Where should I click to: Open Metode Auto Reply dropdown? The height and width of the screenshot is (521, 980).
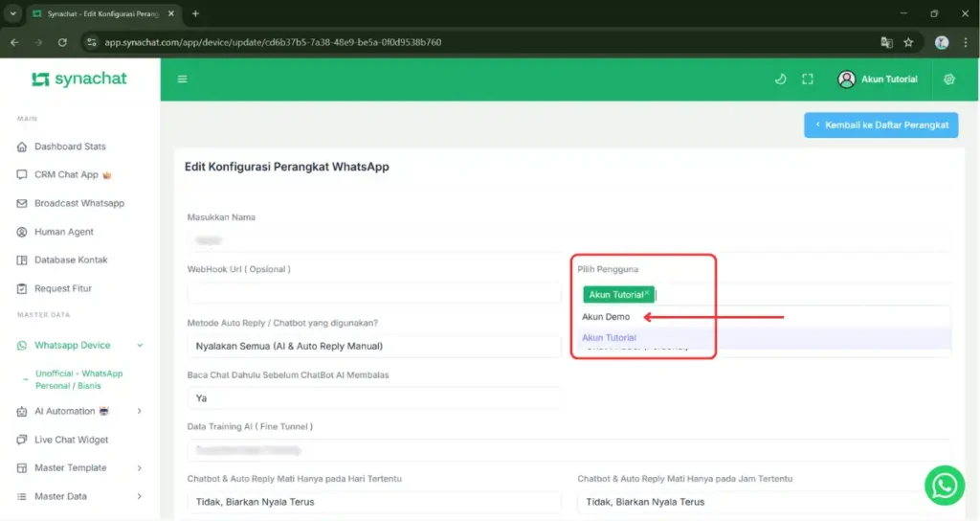click(374, 346)
